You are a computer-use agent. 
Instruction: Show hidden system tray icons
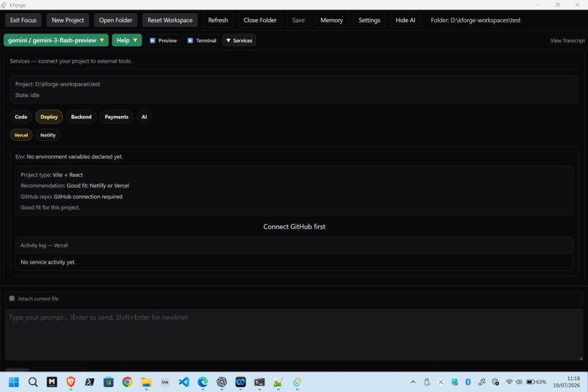[x=413, y=382]
